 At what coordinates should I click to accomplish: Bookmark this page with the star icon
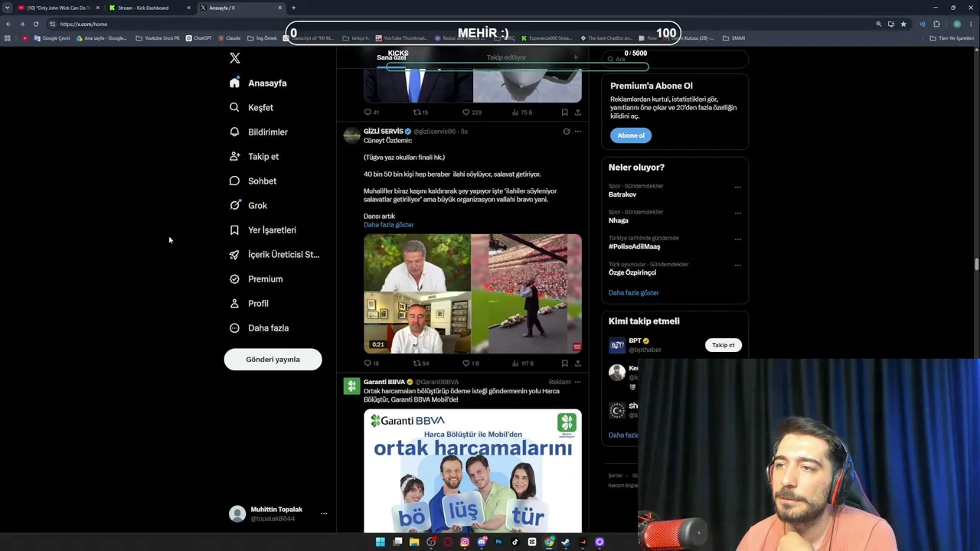[903, 24]
